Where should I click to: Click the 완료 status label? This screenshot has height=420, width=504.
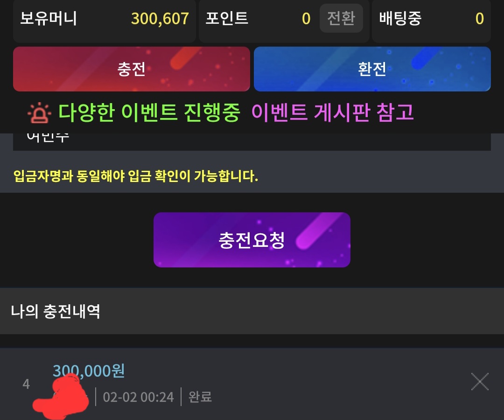click(x=200, y=397)
